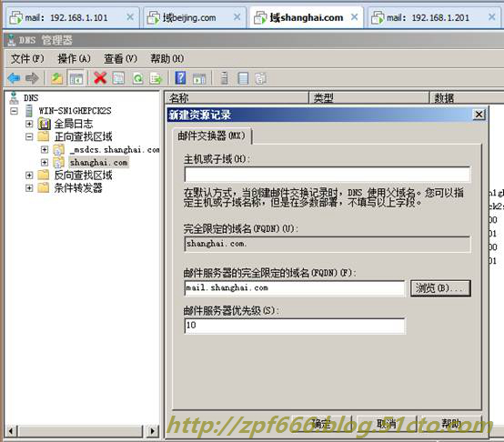504x442 pixels.
Task: Click the 取消 button
Action: (x=387, y=425)
